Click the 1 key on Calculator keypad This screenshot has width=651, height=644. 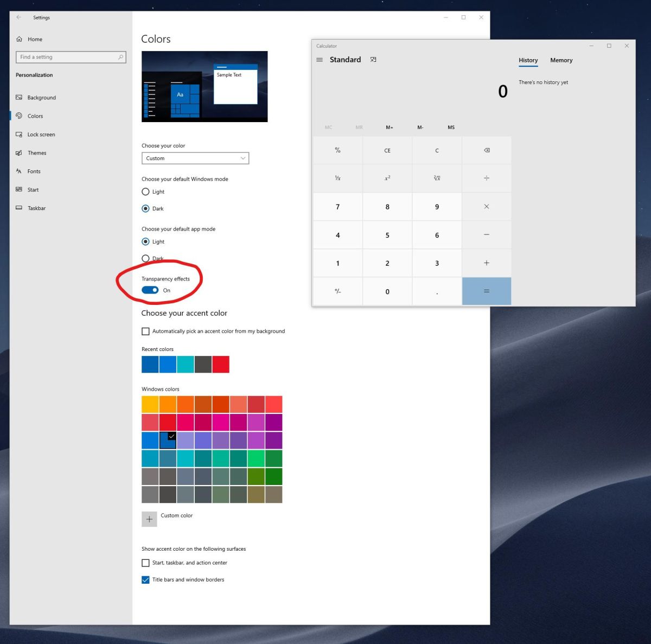337,263
